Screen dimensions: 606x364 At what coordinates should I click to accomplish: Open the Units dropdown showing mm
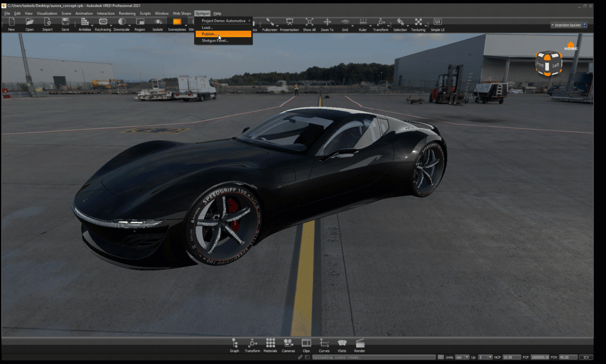[462, 357]
